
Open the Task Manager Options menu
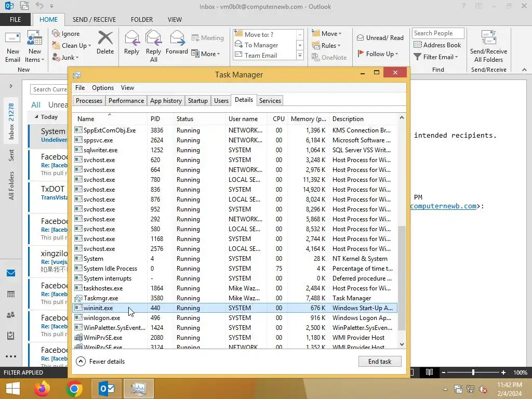click(103, 87)
